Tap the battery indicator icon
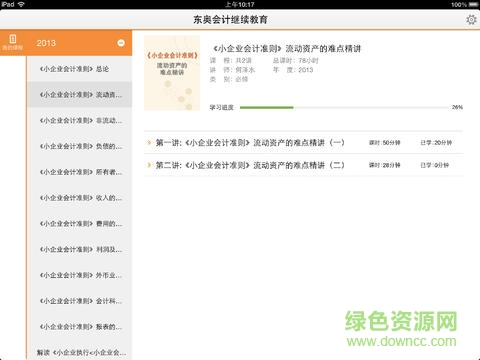The image size is (480, 360). (x=473, y=4)
